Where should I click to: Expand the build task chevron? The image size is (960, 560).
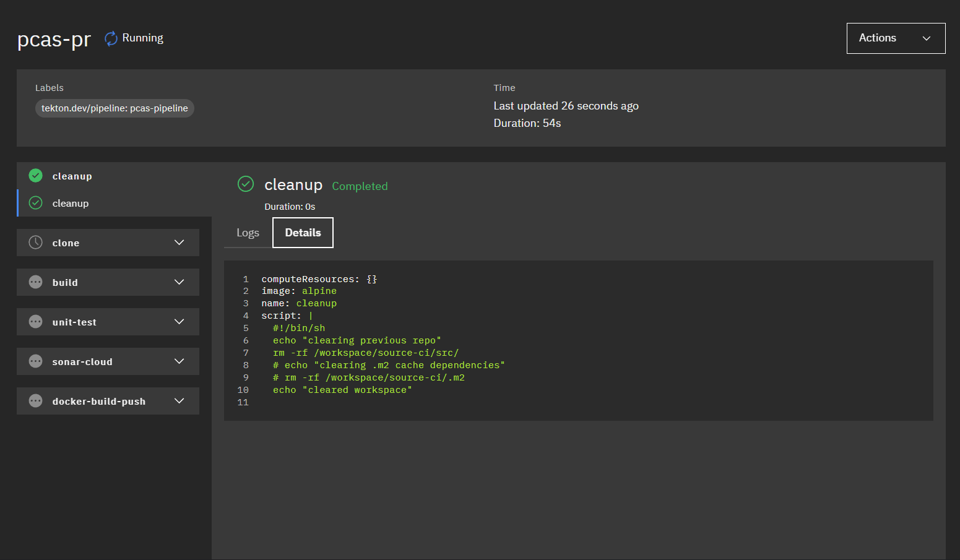[x=179, y=282]
